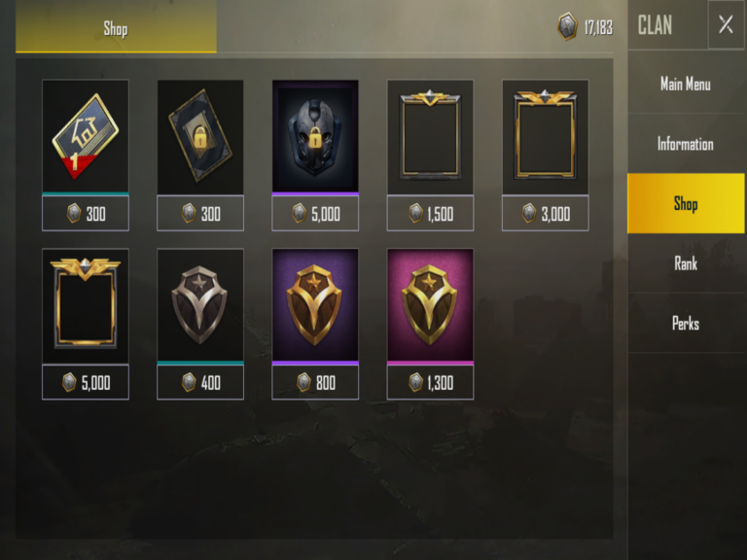Click the clan points coin icon beside 17,183
Image resolution: width=747 pixels, height=560 pixels.
567,26
